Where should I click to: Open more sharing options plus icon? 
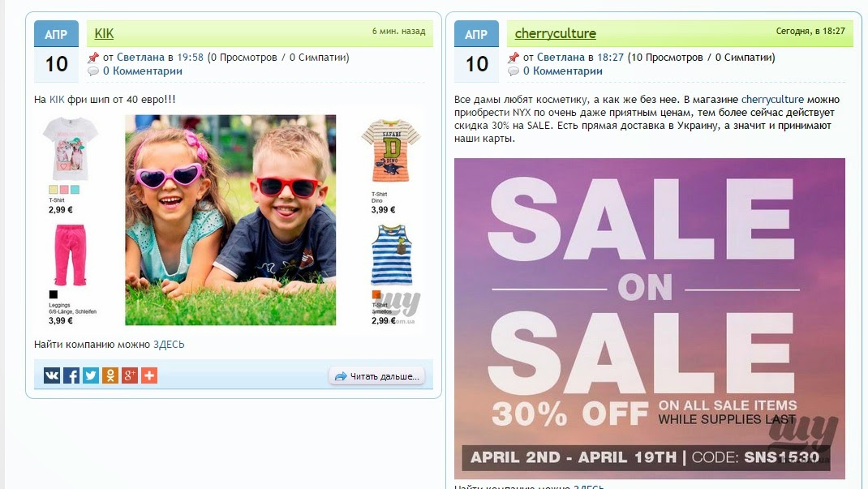pyautogui.click(x=149, y=375)
